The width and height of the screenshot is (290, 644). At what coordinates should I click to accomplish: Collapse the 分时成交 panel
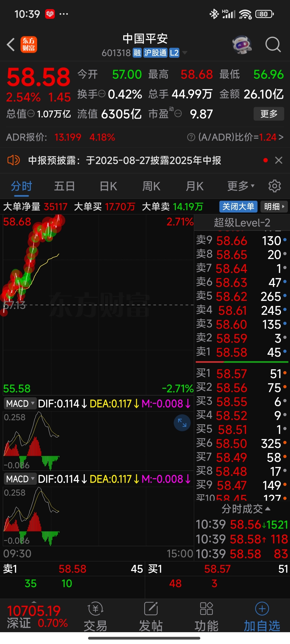click(x=246, y=509)
